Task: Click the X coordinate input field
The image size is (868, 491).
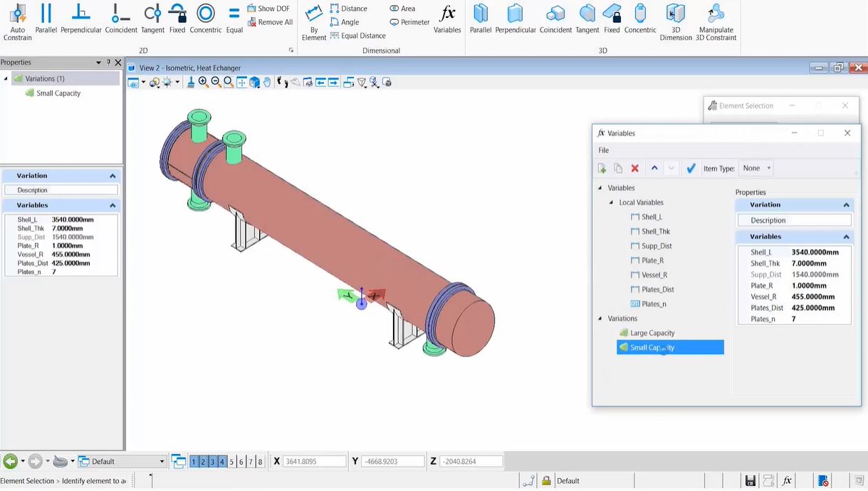Action: (x=314, y=462)
